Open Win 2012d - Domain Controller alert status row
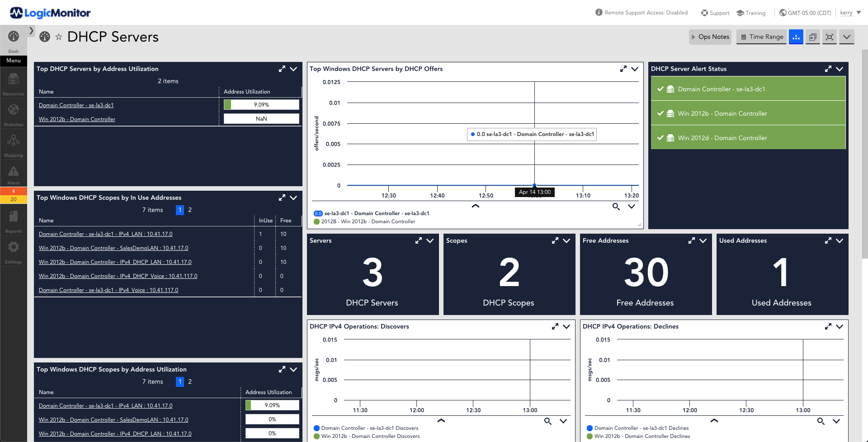868x442 pixels. (x=748, y=138)
